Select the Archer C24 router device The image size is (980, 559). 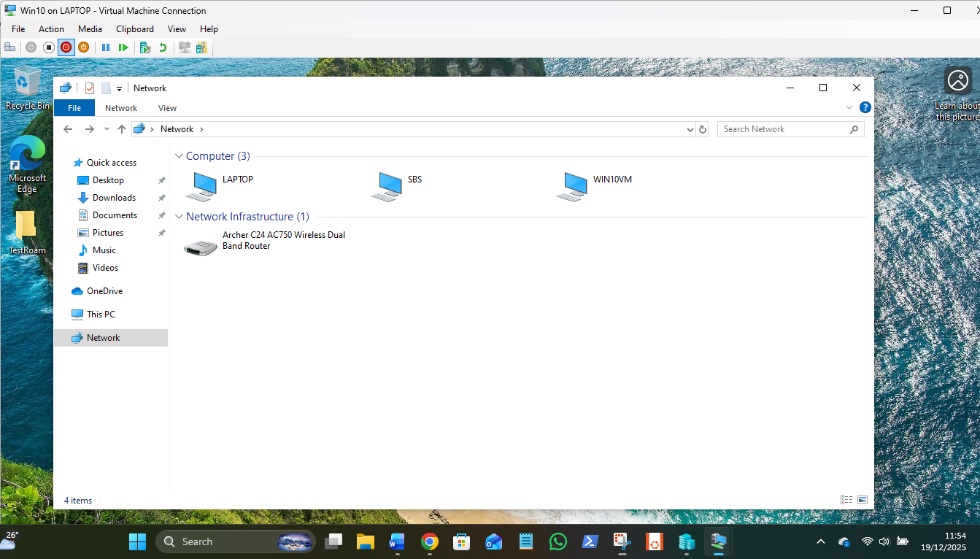201,246
